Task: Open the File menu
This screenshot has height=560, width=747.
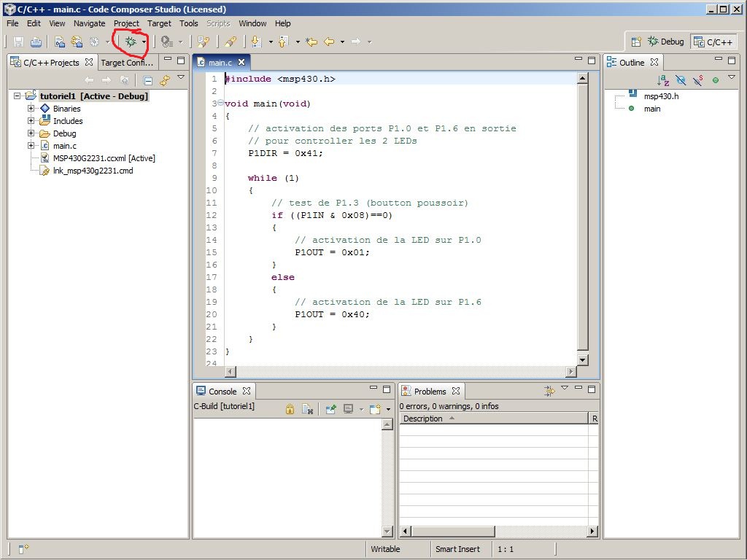Action: point(12,23)
